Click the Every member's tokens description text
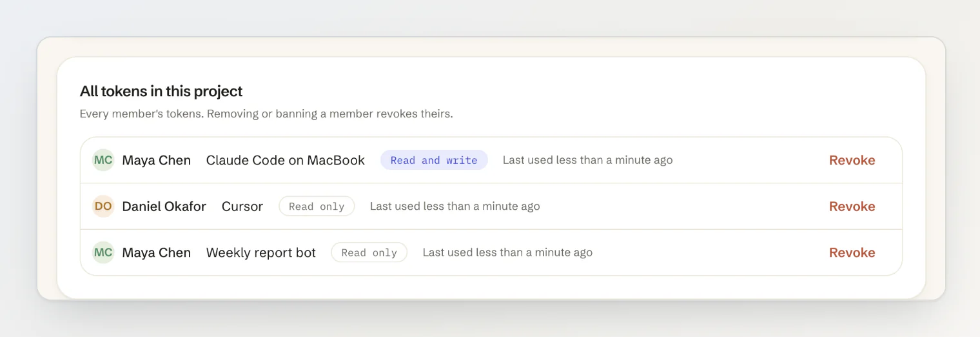The width and height of the screenshot is (980, 337). pos(266,114)
